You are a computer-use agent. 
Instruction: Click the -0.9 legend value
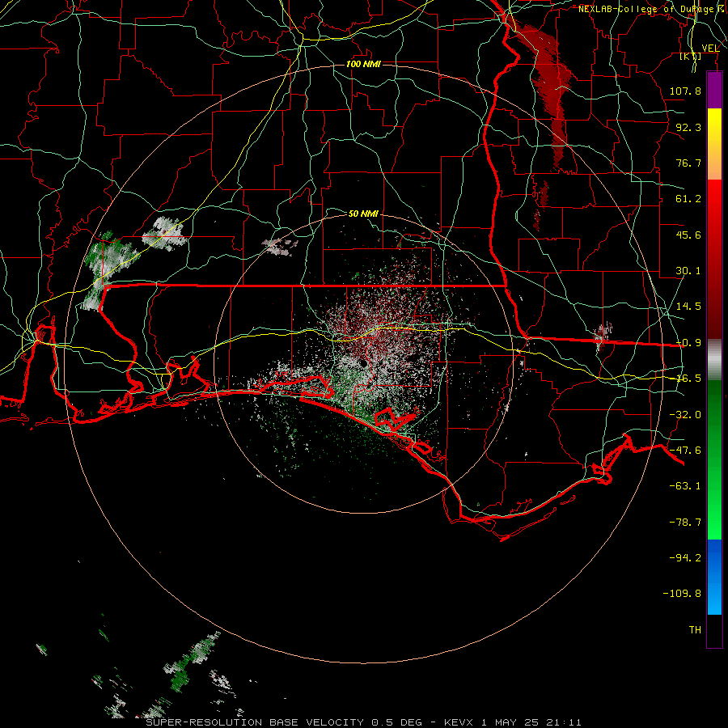point(688,343)
